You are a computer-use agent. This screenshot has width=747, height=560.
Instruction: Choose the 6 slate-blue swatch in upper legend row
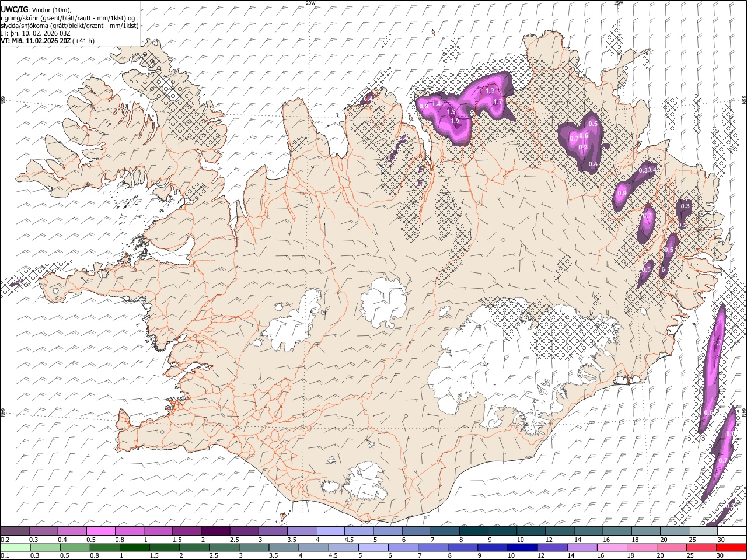[416, 531]
